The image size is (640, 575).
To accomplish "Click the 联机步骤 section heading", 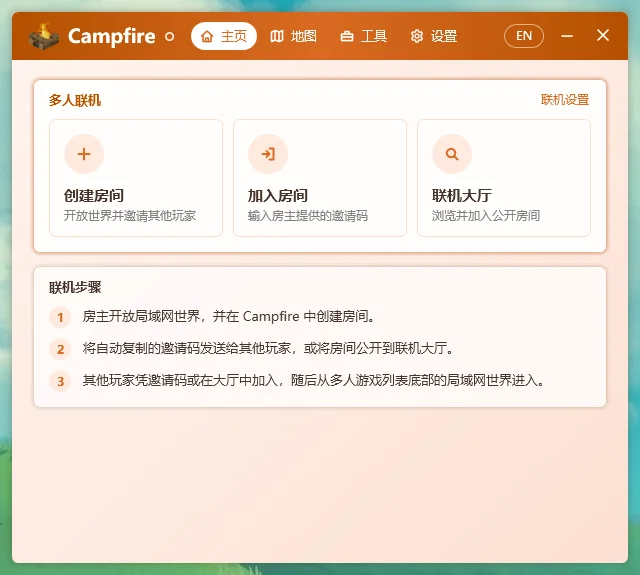I will [x=75, y=287].
